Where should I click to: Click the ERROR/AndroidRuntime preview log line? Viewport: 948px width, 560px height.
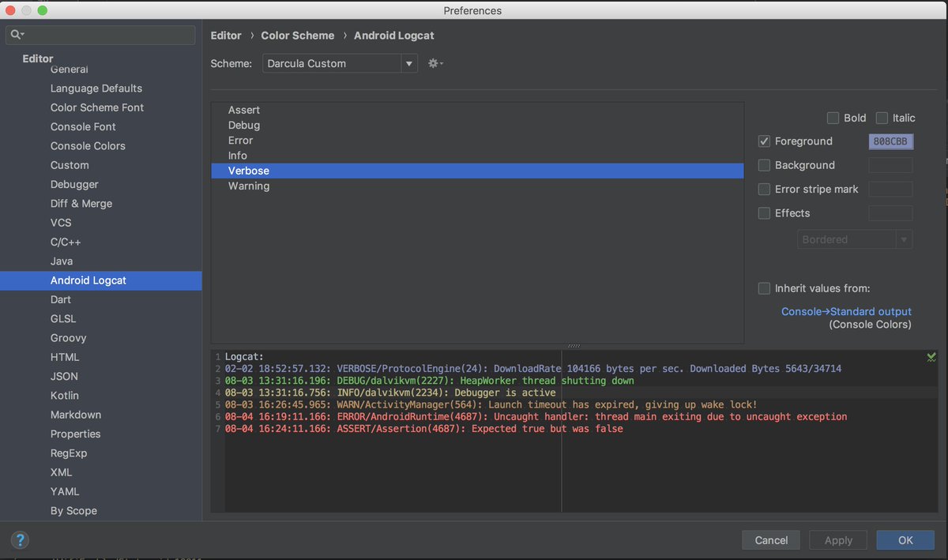click(x=536, y=416)
